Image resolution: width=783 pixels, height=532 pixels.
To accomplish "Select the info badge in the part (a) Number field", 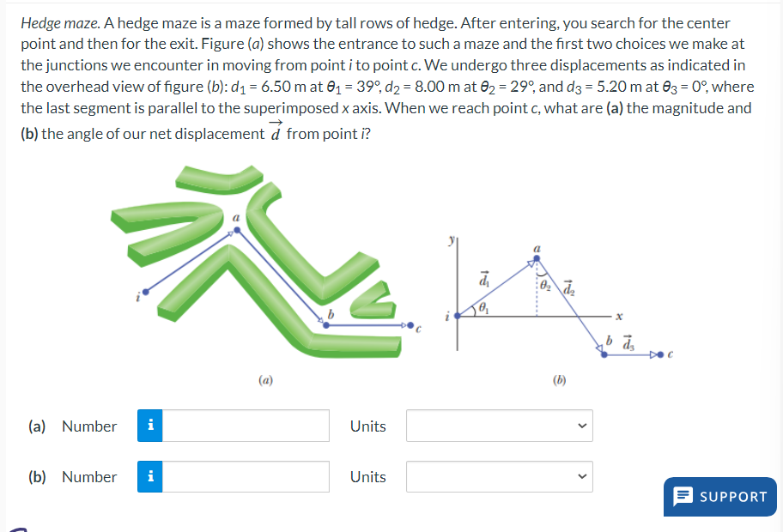I will (149, 426).
